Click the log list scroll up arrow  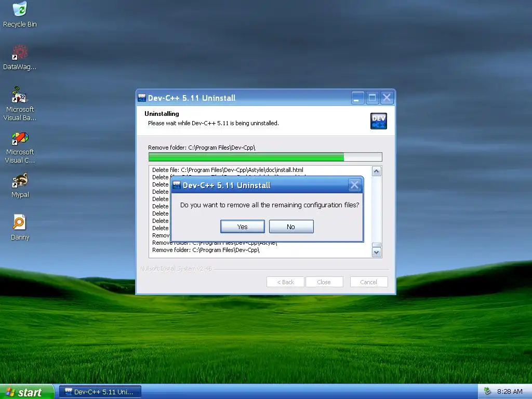[x=377, y=171]
